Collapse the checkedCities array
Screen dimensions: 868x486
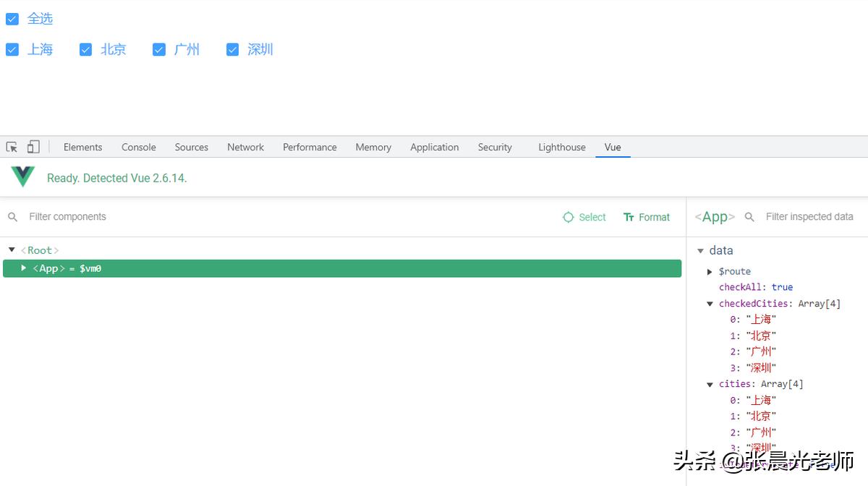tap(710, 304)
